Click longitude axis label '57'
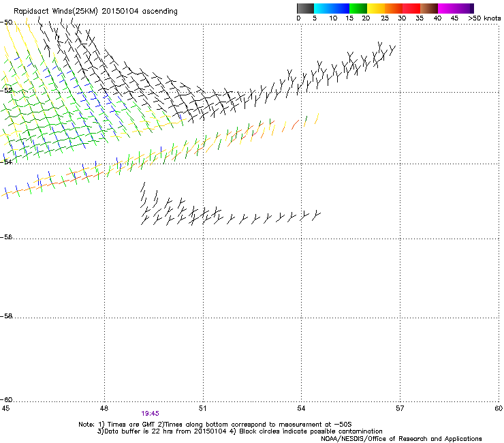 tap(400, 408)
